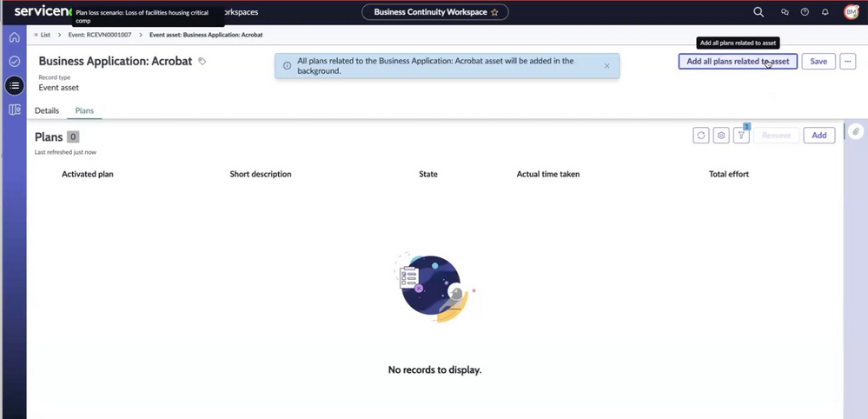This screenshot has height=419, width=868.
Task: Open the Plans filter funnel icon
Action: [x=741, y=135]
